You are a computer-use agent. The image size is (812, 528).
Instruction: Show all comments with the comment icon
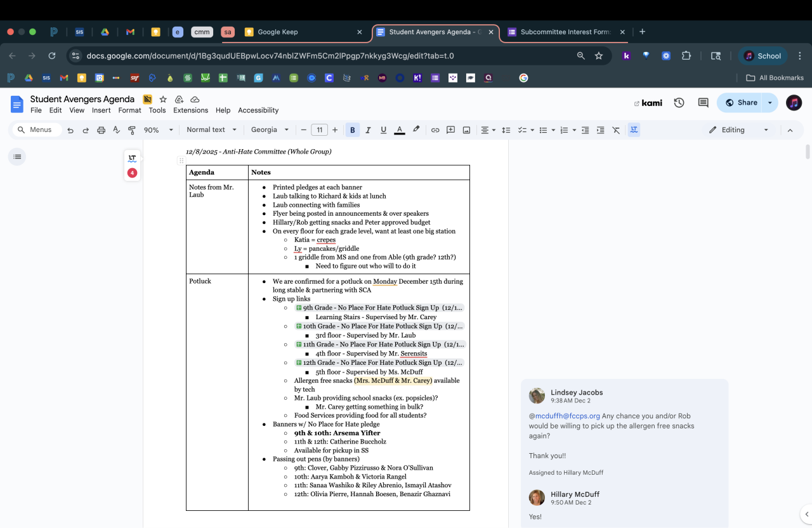(x=703, y=103)
